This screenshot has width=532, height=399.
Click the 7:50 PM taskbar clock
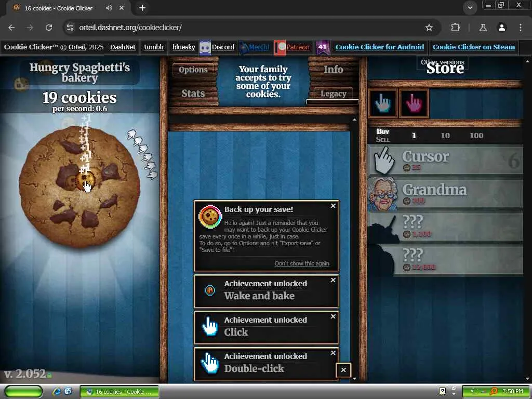(x=513, y=391)
